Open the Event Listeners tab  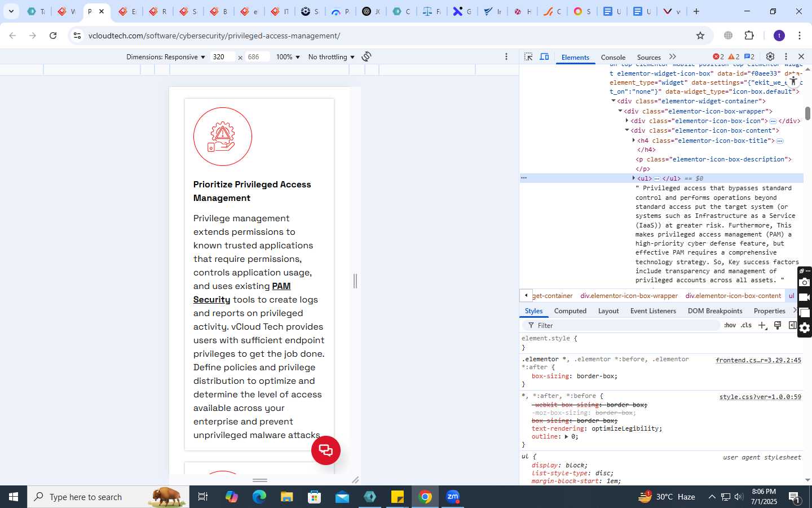click(x=653, y=311)
